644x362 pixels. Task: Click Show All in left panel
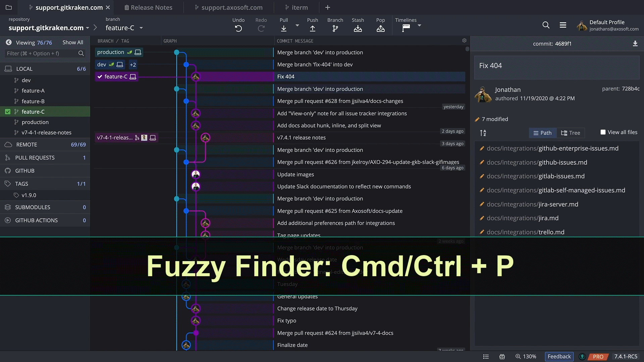coord(73,43)
